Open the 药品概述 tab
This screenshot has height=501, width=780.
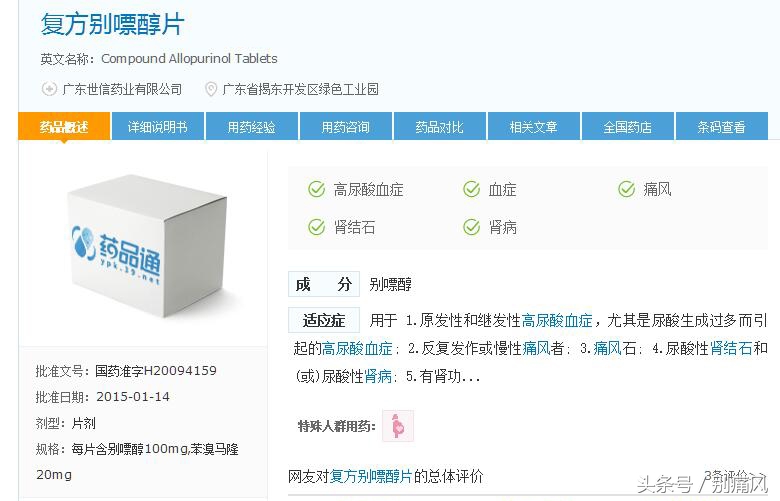tap(64, 126)
